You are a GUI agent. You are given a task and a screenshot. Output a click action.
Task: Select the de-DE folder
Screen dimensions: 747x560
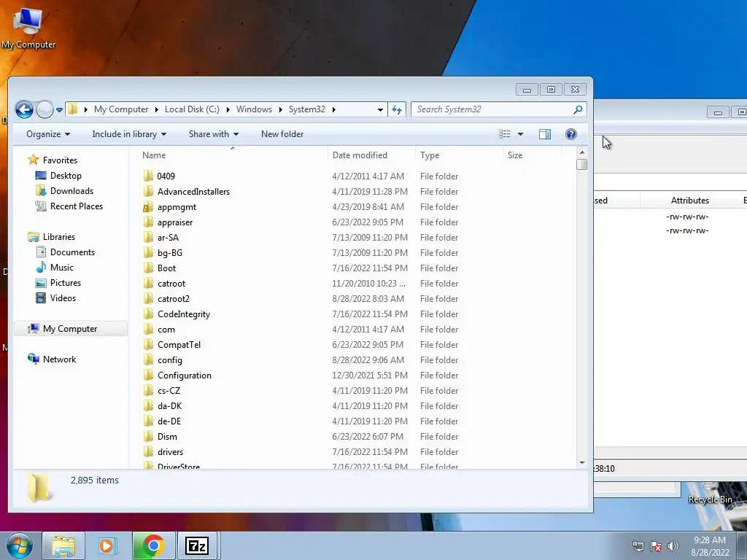pyautogui.click(x=169, y=421)
